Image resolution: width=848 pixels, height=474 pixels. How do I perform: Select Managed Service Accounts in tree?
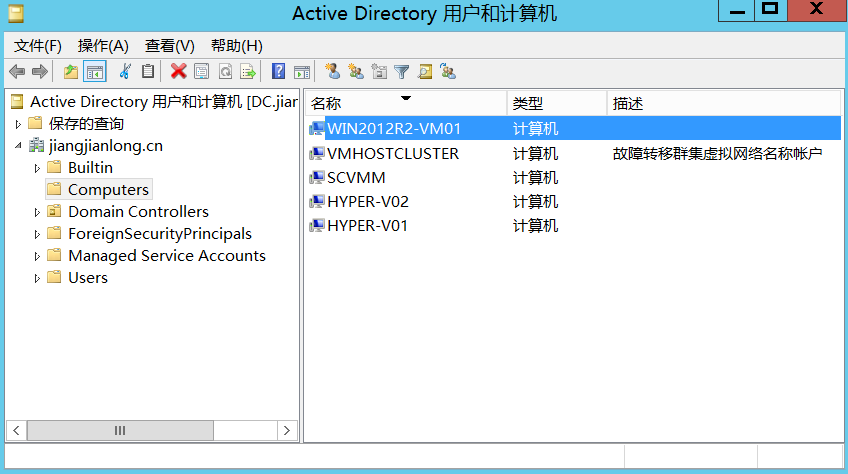coord(167,255)
